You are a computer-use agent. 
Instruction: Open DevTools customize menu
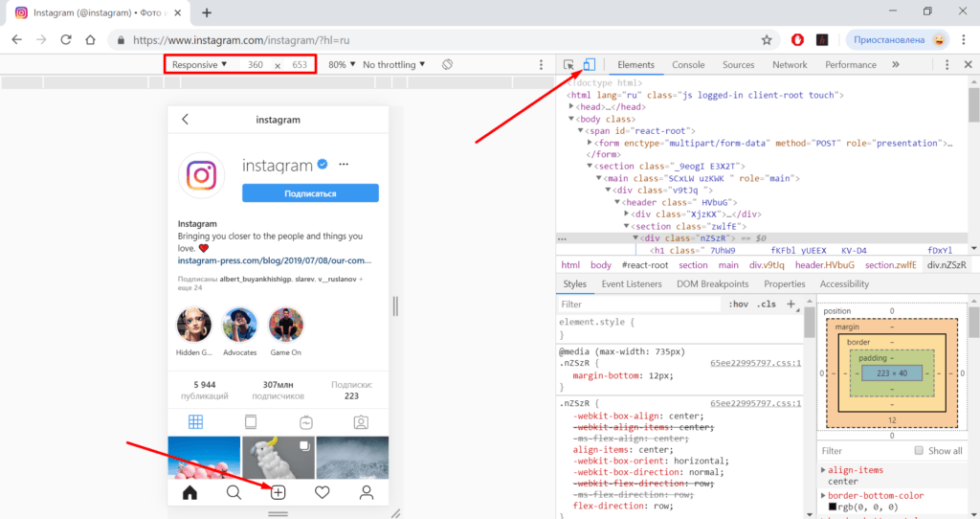coord(947,64)
